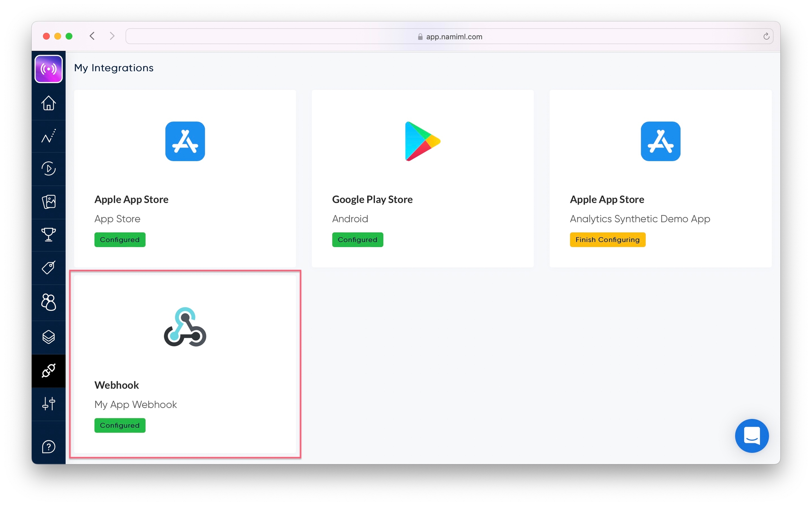Click the Google Play Store title
The width and height of the screenshot is (812, 506).
[x=372, y=200]
